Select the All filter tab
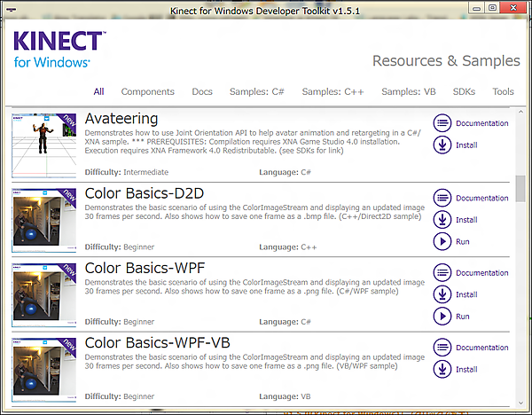532x415 pixels. (98, 91)
